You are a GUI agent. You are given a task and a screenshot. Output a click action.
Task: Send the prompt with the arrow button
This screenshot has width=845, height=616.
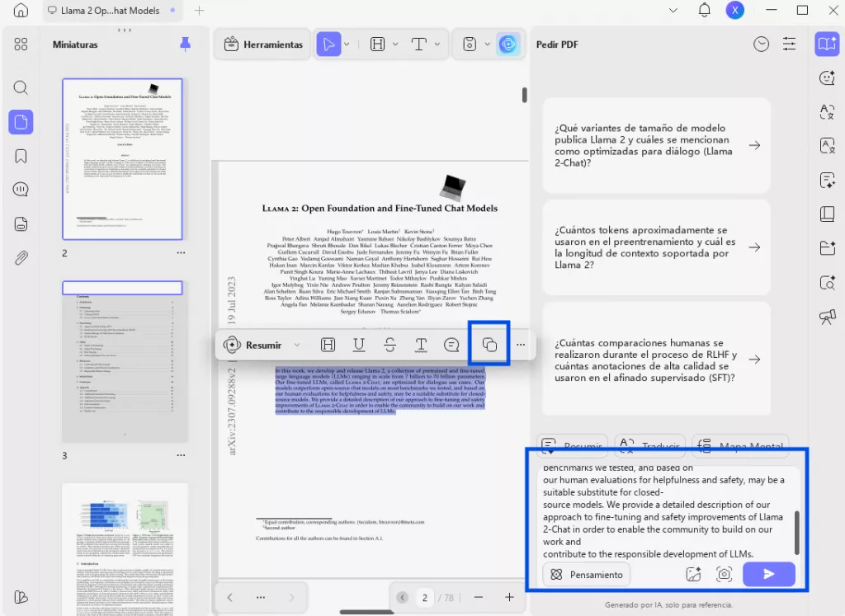point(768,574)
